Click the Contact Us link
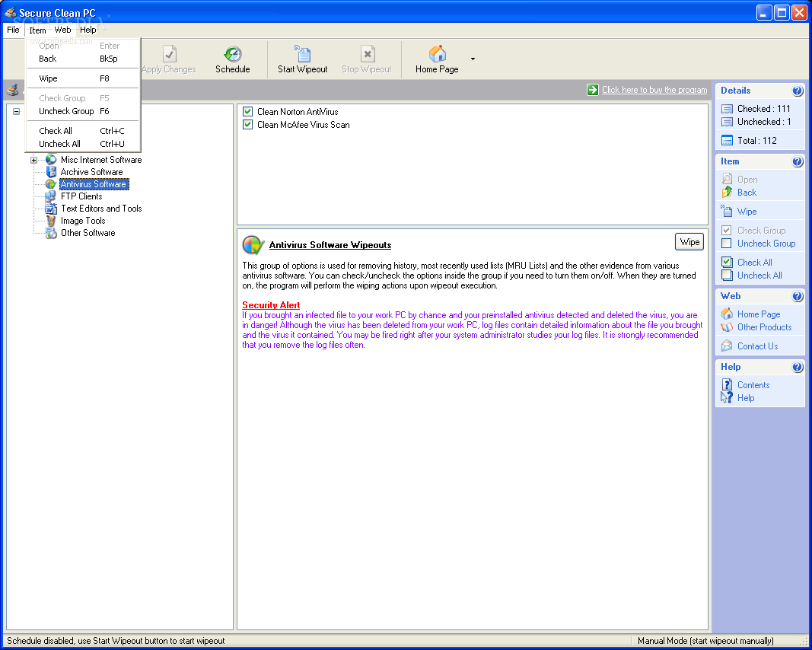The image size is (812, 650). (758, 346)
